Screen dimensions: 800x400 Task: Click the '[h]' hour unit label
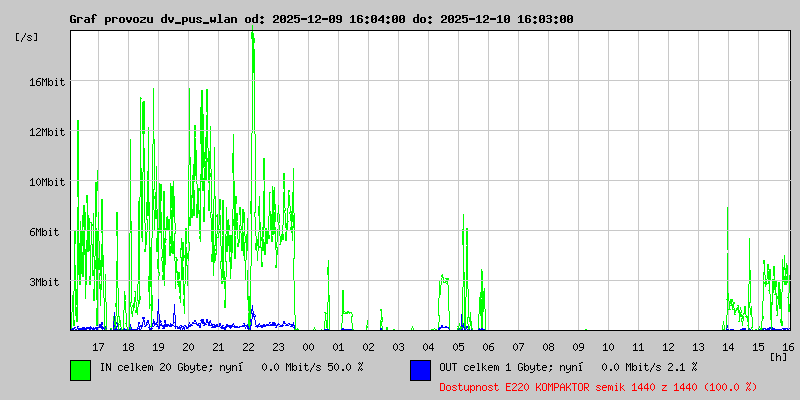click(x=779, y=357)
